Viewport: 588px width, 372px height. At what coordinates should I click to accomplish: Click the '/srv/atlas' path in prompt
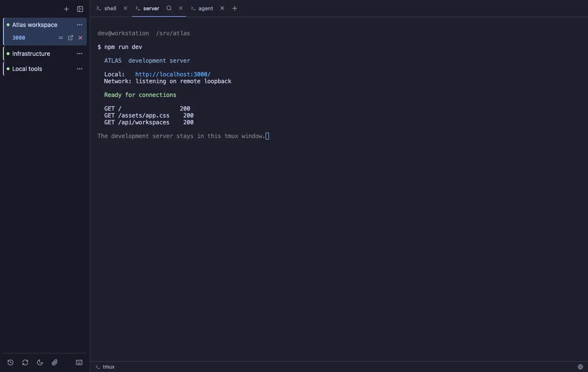(173, 33)
